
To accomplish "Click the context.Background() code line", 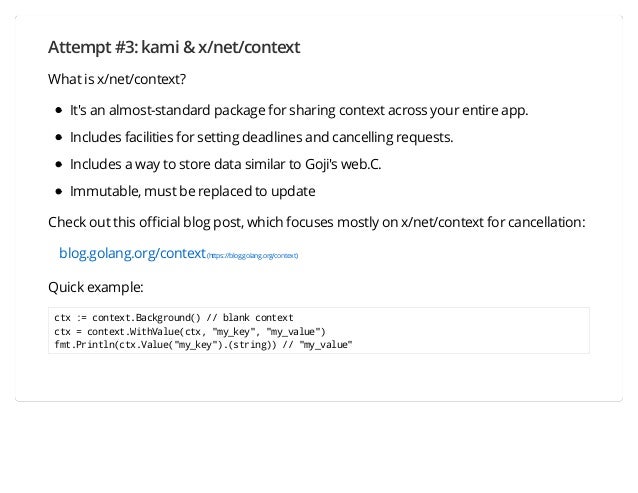I will click(x=174, y=318).
